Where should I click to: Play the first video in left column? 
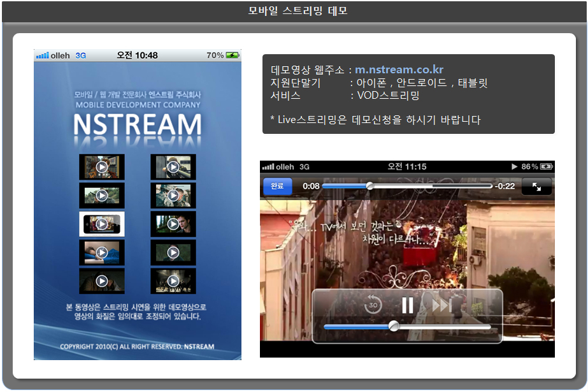point(102,167)
